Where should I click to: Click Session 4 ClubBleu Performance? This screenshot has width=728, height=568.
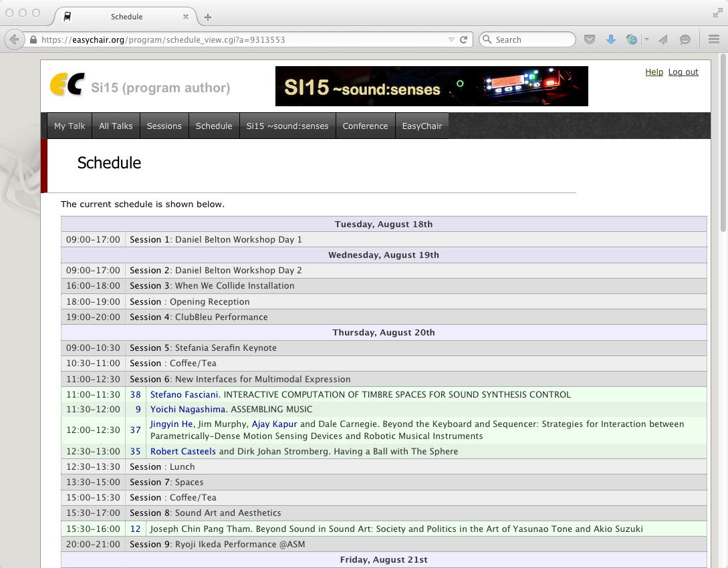point(384,317)
